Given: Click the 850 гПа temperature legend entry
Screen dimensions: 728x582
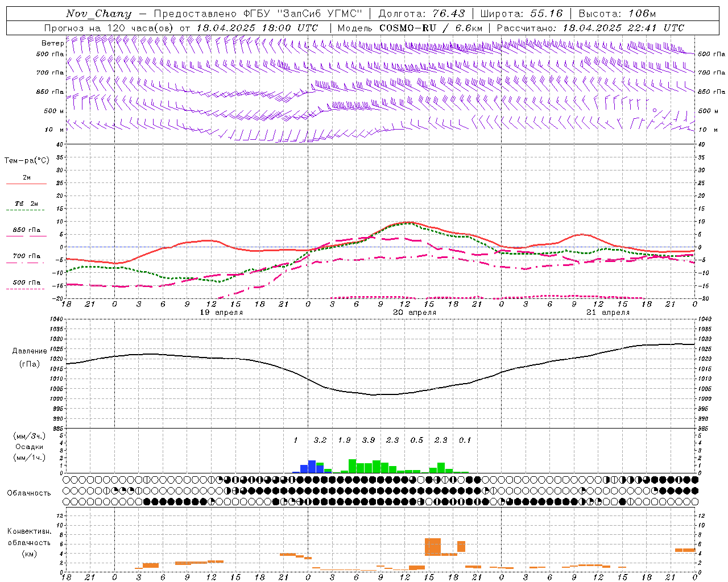Looking at the screenshot, I should tap(27, 230).
